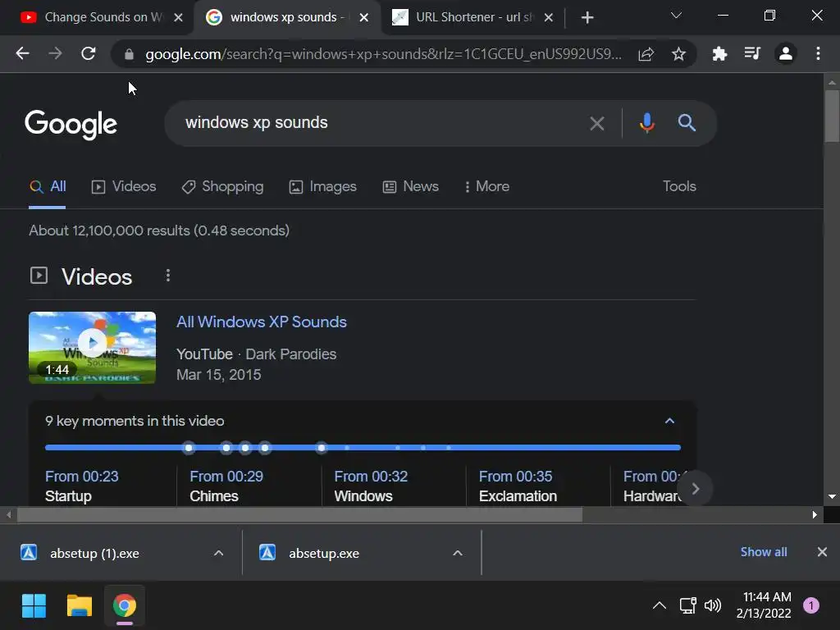The width and height of the screenshot is (840, 630).
Task: Start voice search with microphone
Action: (x=647, y=123)
